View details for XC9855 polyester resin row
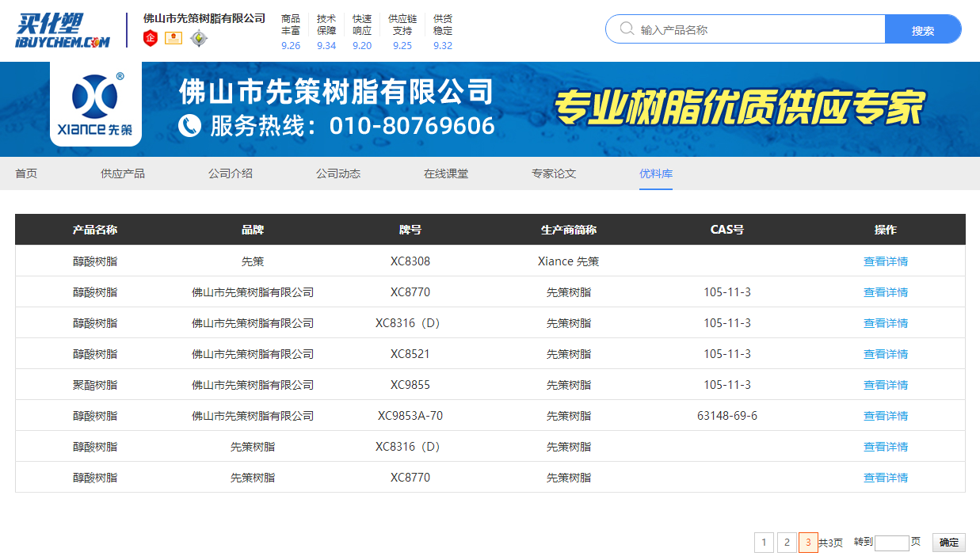This screenshot has width=980, height=560. 886,385
